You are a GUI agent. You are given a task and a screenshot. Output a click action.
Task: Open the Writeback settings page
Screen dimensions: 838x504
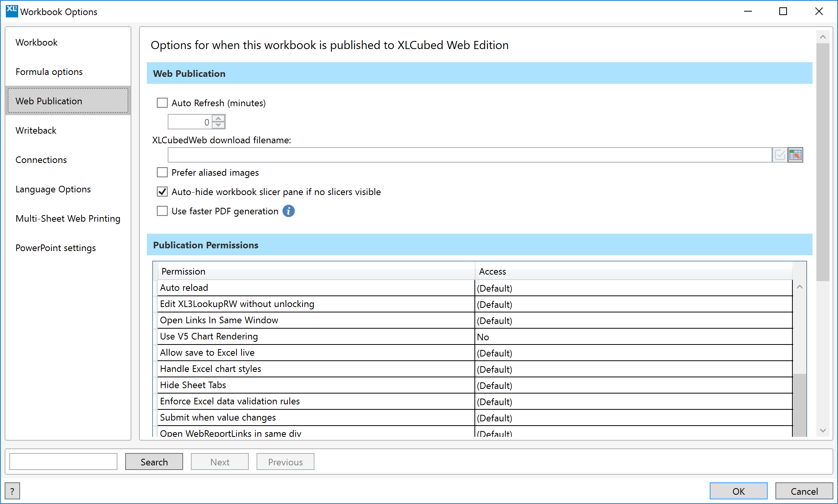click(68, 130)
